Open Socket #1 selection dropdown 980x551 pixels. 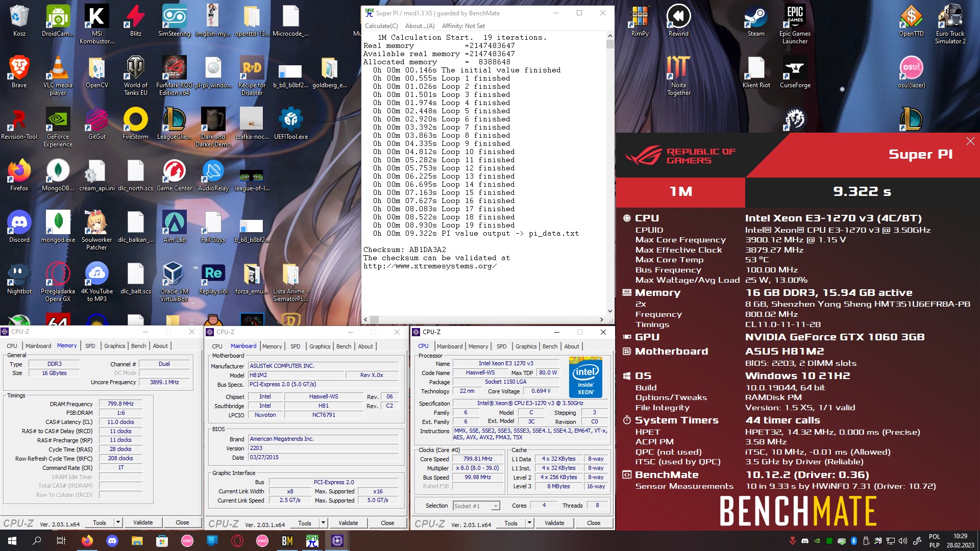coord(477,506)
